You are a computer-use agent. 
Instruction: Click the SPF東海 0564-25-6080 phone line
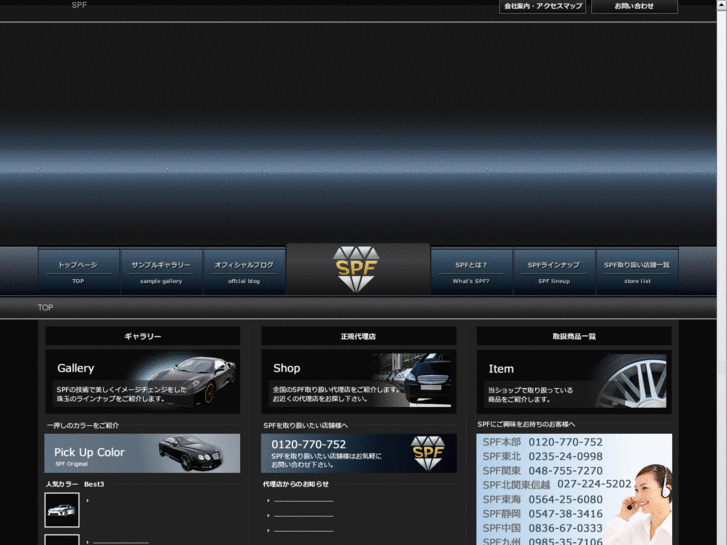(542, 500)
